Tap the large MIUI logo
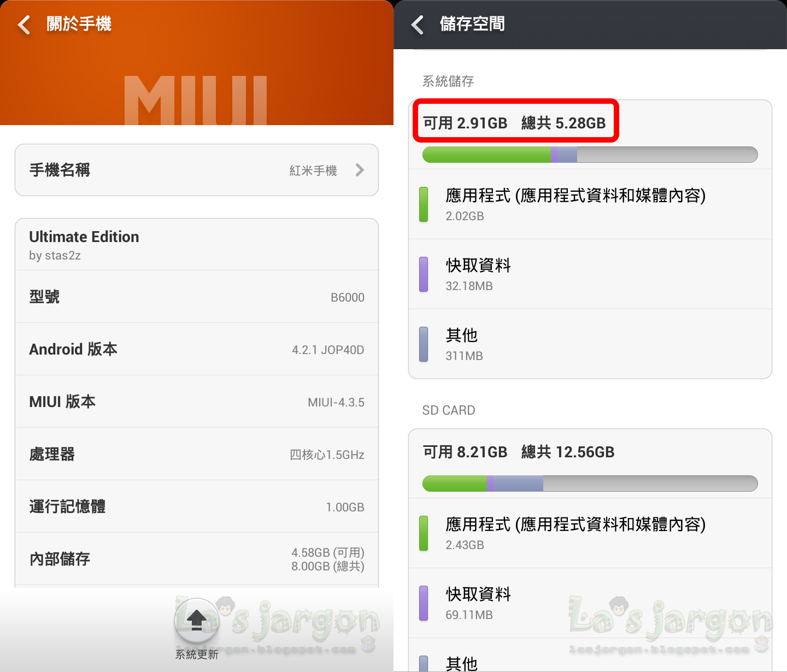 (x=196, y=100)
